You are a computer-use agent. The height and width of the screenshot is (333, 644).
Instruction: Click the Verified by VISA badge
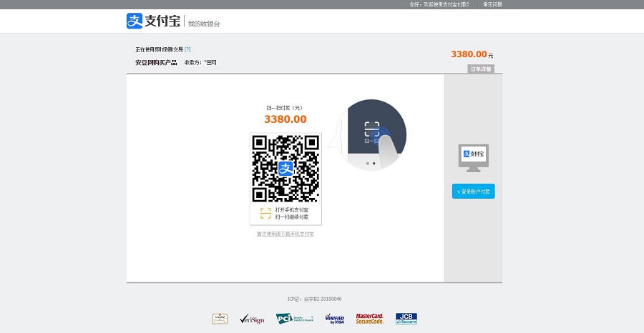(x=334, y=319)
